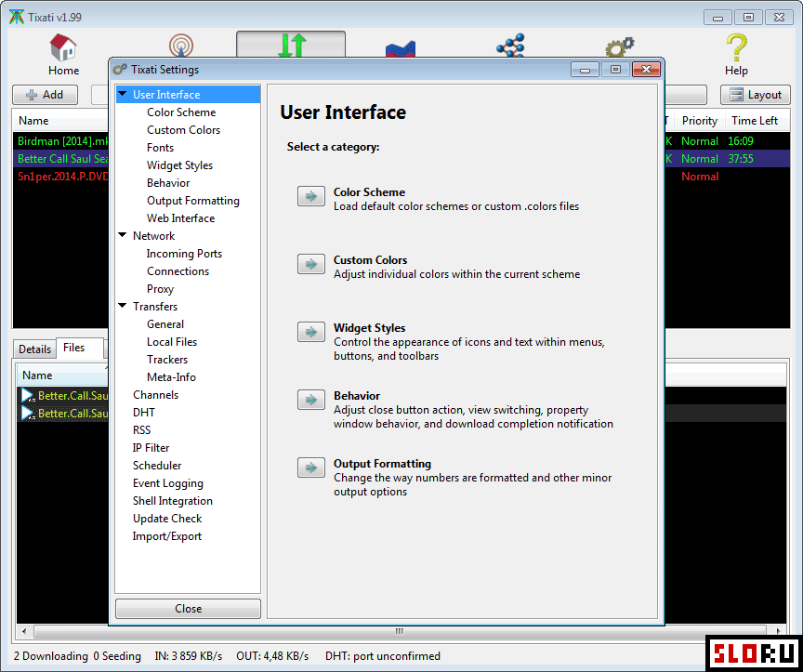
Task: Click arrow button next to Widget Styles
Action: (310, 332)
